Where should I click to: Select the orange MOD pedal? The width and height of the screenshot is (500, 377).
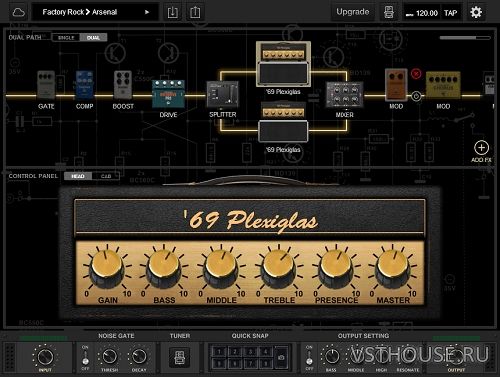pyautogui.click(x=396, y=85)
